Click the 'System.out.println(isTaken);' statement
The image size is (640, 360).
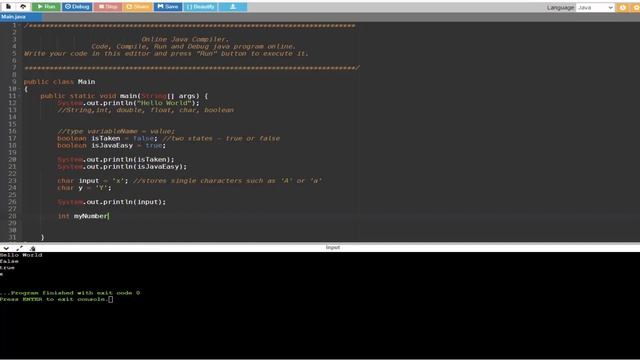(x=116, y=160)
